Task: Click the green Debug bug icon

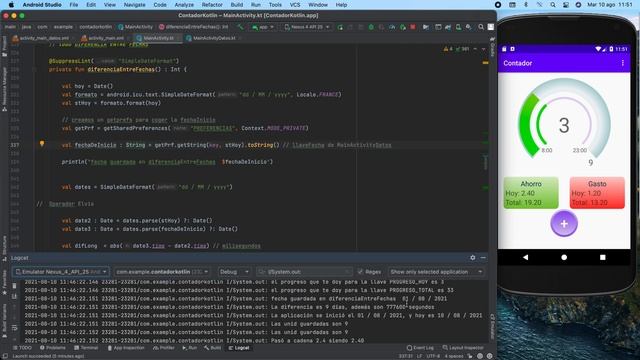Action: tap(371, 27)
